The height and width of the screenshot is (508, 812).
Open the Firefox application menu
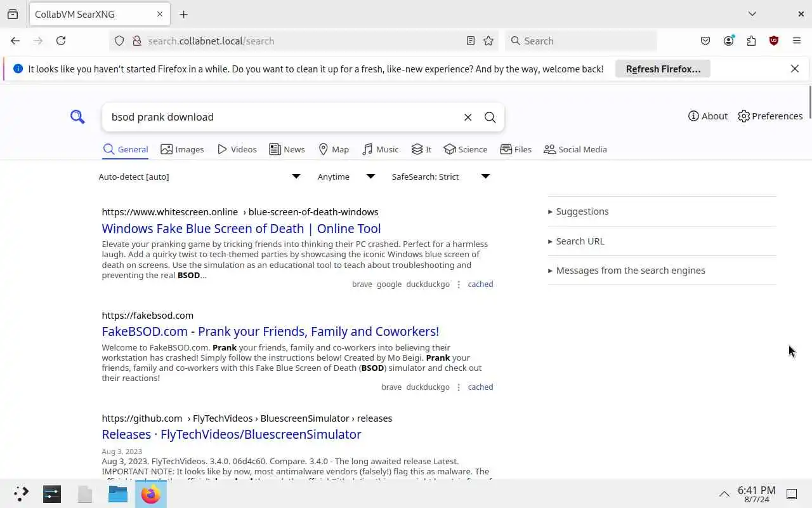click(x=797, y=41)
